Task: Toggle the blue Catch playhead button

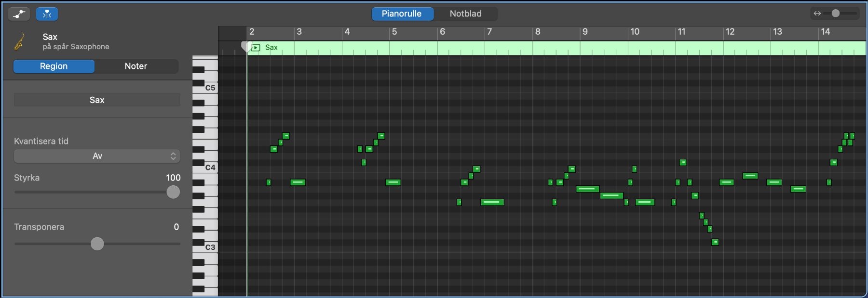Action: pos(47,14)
